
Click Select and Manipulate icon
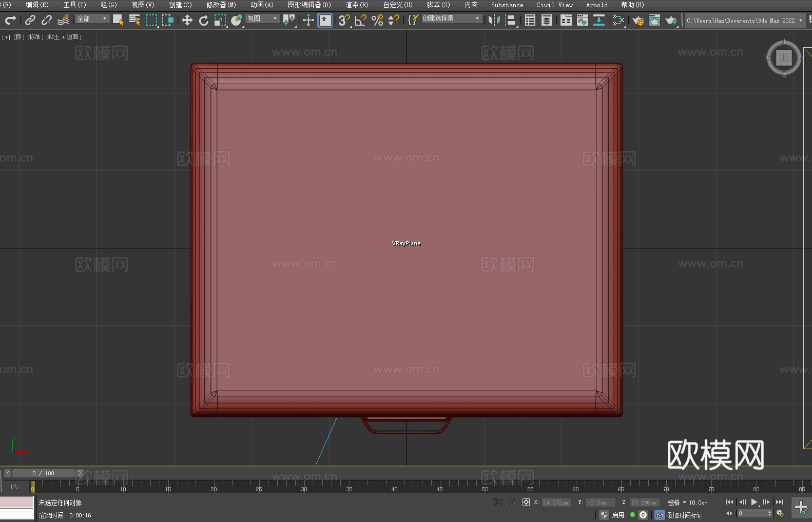coord(308,20)
